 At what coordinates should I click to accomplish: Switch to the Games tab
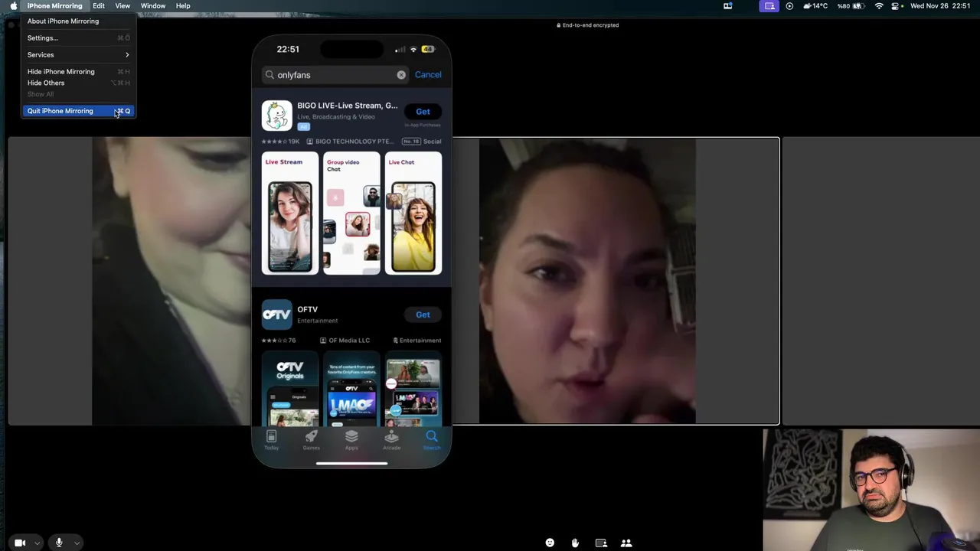click(x=311, y=440)
